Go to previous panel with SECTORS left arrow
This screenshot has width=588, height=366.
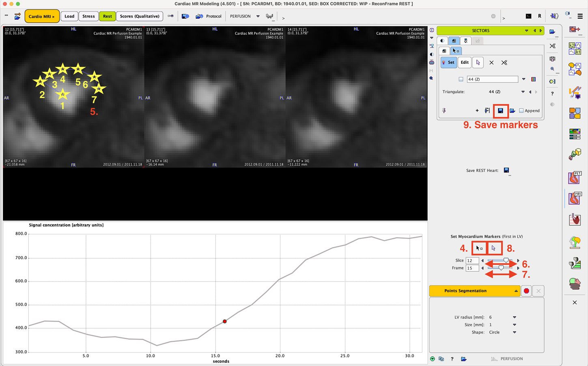534,30
